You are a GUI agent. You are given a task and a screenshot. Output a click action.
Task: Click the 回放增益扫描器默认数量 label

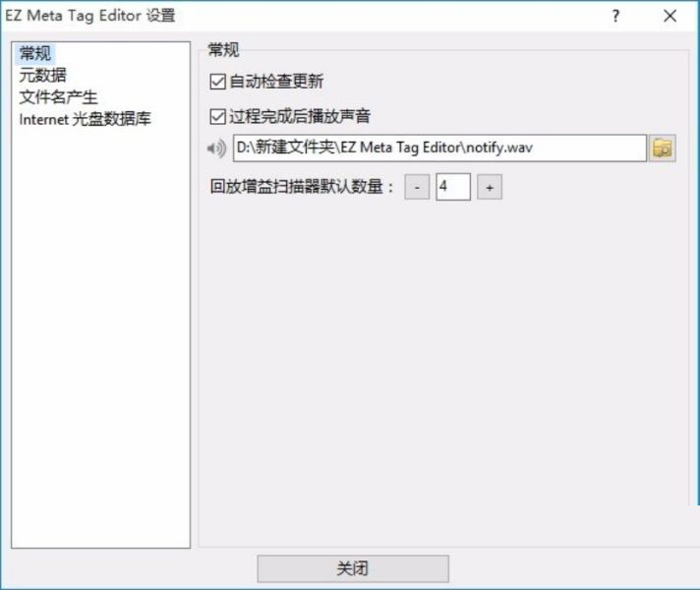point(302,187)
